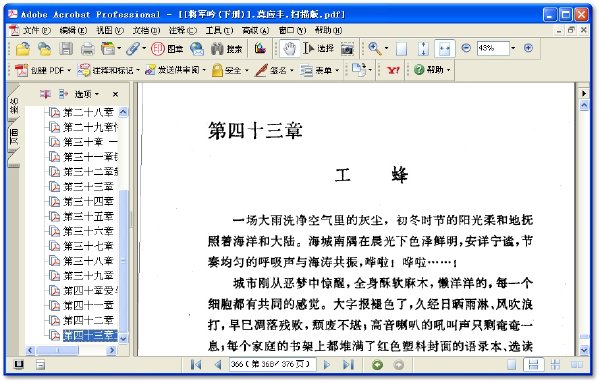Go to the next page arrow
This screenshot has height=383, width=600.
click(x=326, y=365)
